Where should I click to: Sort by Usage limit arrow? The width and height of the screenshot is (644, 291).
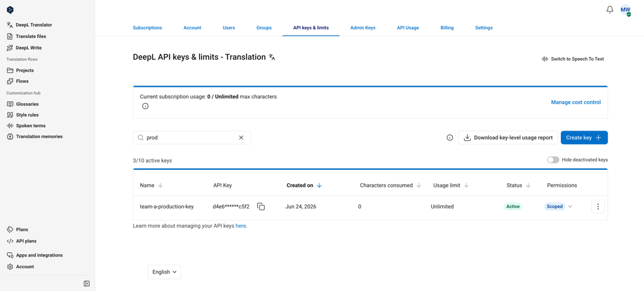point(467,186)
